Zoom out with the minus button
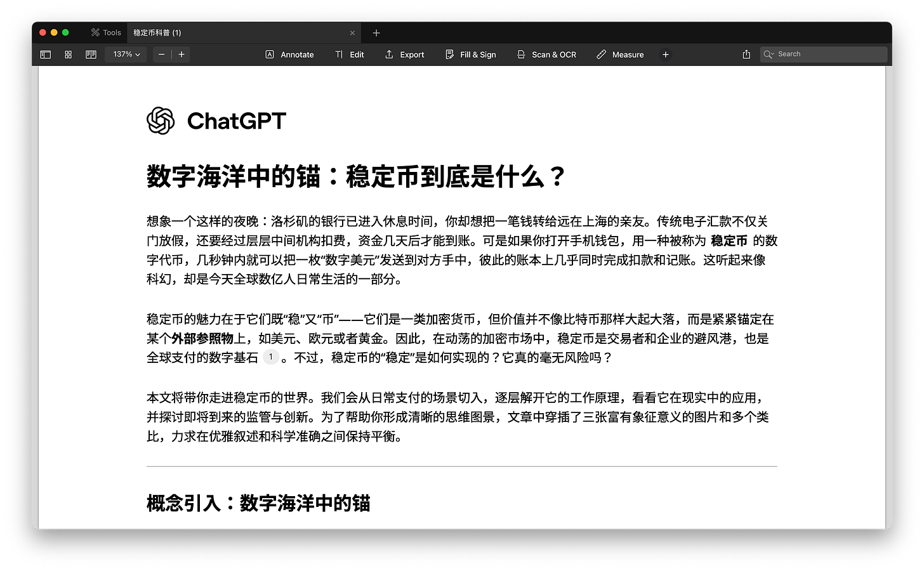Viewport: 924px width, 571px height. point(162,55)
